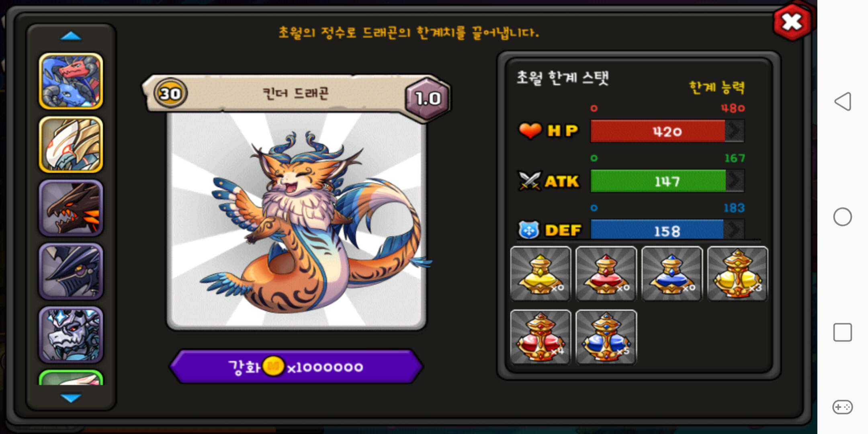Click the HP bar arrow chevron
Screen dimensions: 868x434
tap(735, 131)
